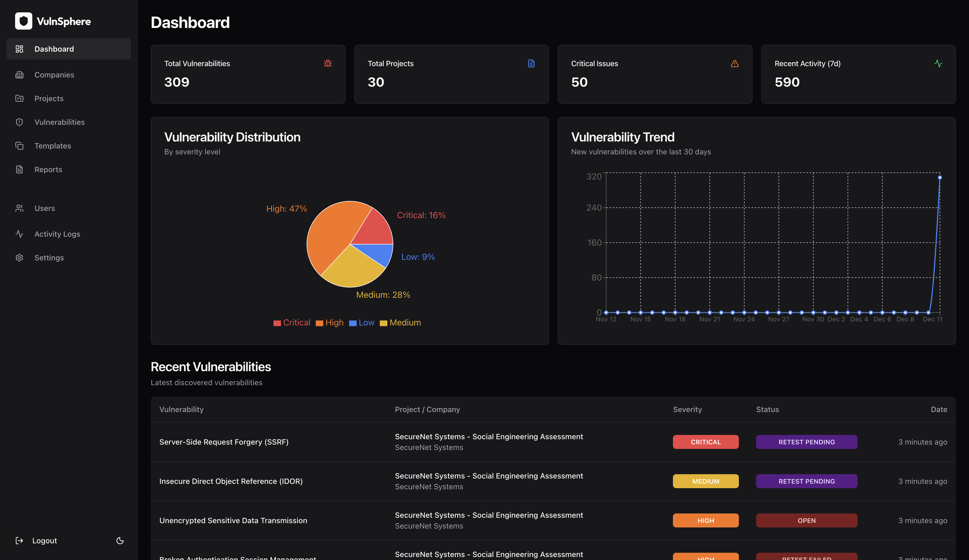Go to Users management
The height and width of the screenshot is (560, 969).
tap(68, 208)
